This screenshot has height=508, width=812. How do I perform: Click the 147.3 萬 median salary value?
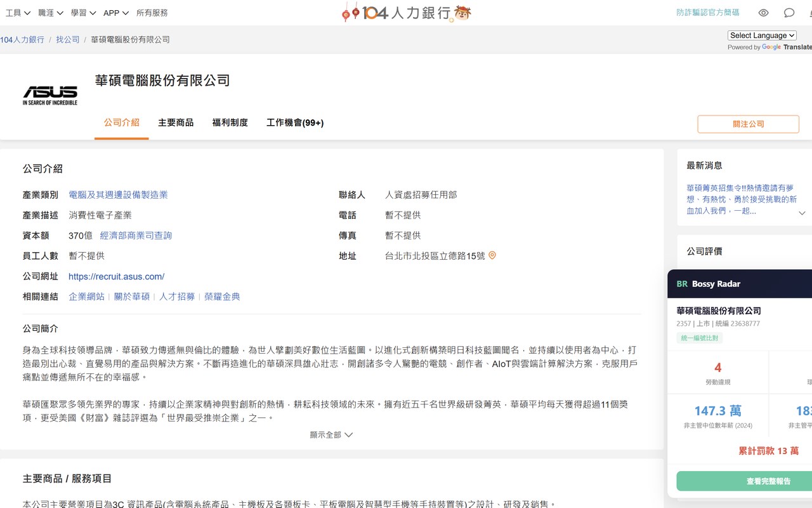pos(717,411)
